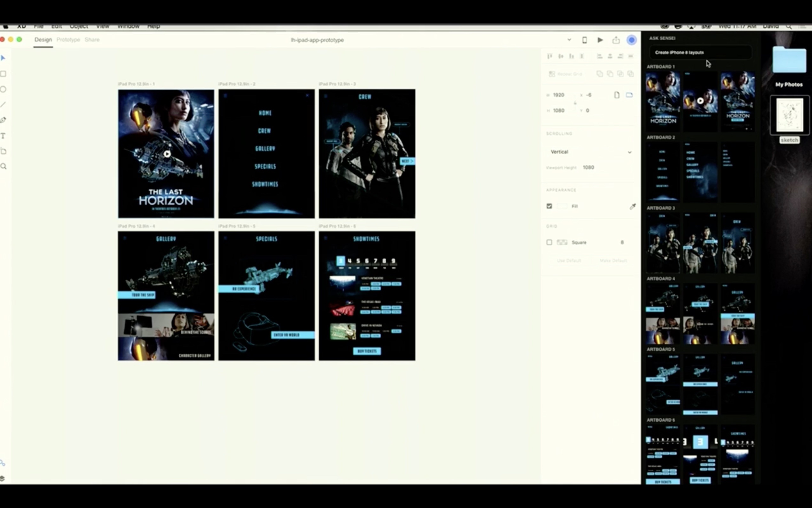Click the align left icon
This screenshot has width=812, height=508.
pos(599,56)
